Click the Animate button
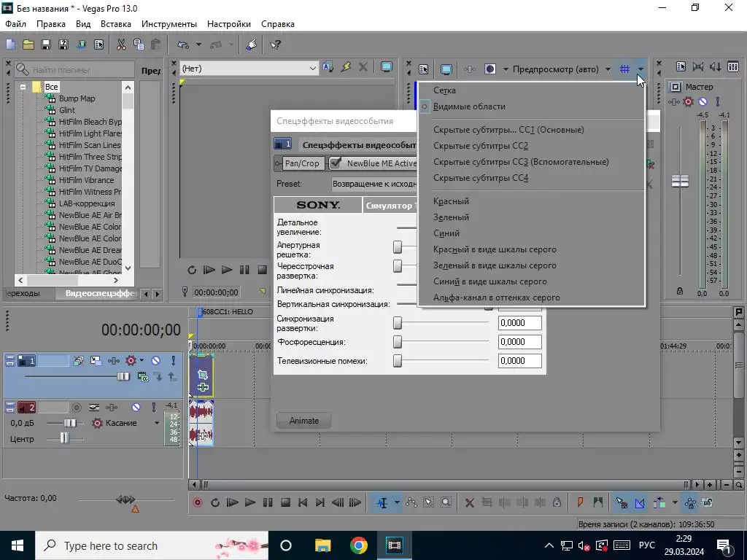 point(304,421)
